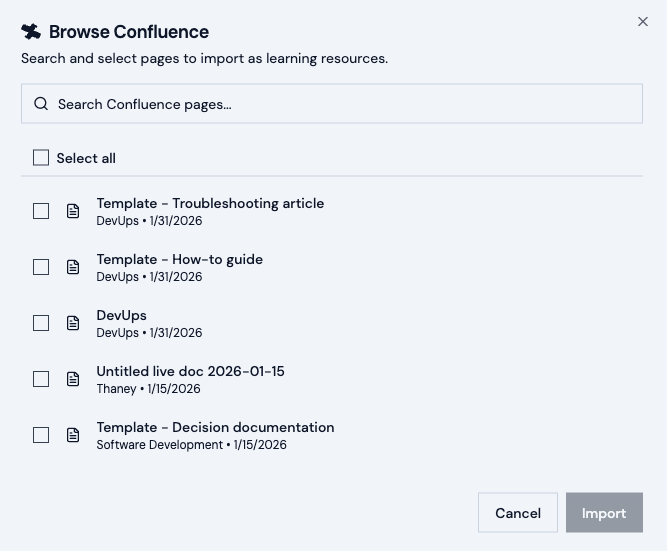Close the Browse Confluence dialog
The image size is (667, 551).
coord(643,22)
